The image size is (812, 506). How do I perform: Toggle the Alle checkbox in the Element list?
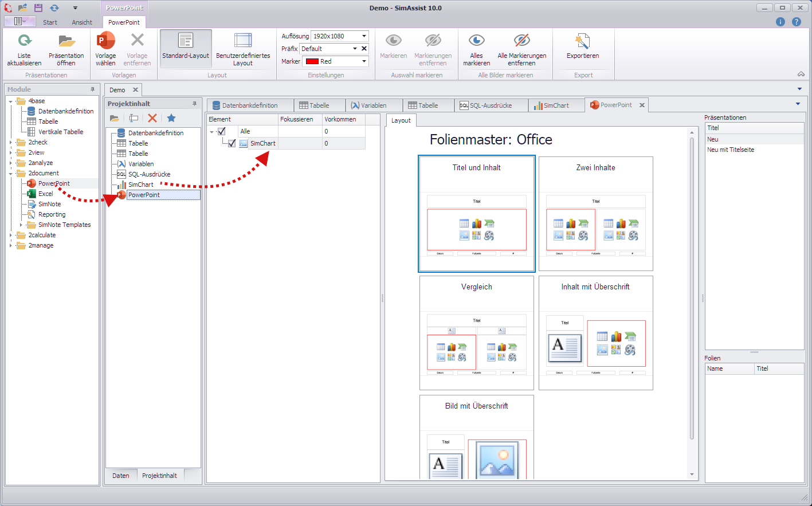tap(222, 131)
